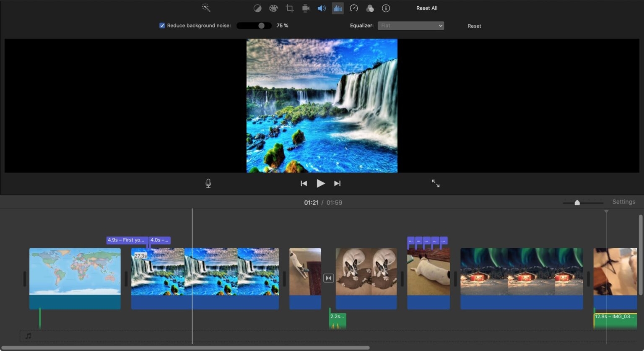Open the volume speaker controls

(x=322, y=8)
